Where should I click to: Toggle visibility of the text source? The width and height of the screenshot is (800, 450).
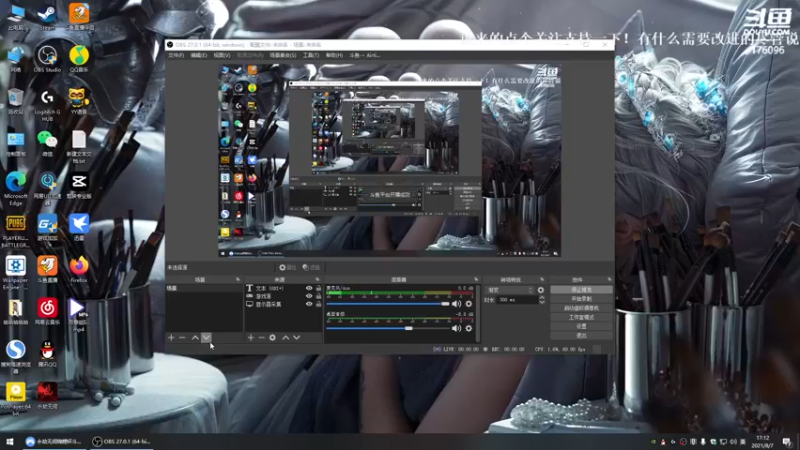pos(309,288)
